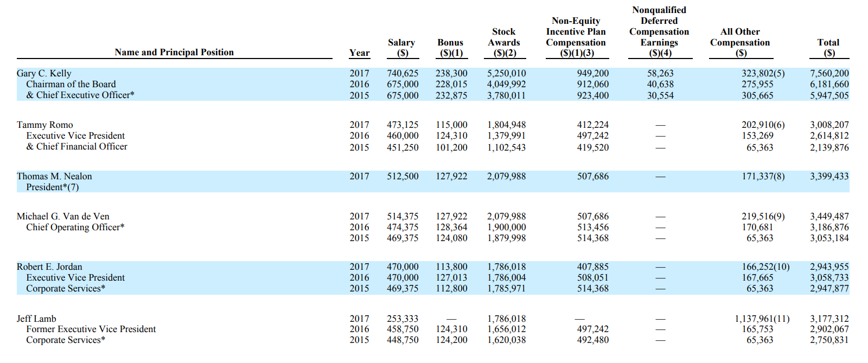
Task: Select the President*(7) title text
Action: 53,187
